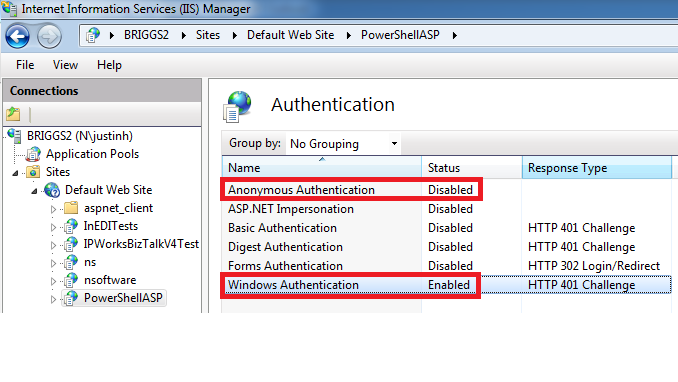Click Default Web Site in the breadcrumb
Viewport: 678px width, 382px height.
tap(291, 35)
